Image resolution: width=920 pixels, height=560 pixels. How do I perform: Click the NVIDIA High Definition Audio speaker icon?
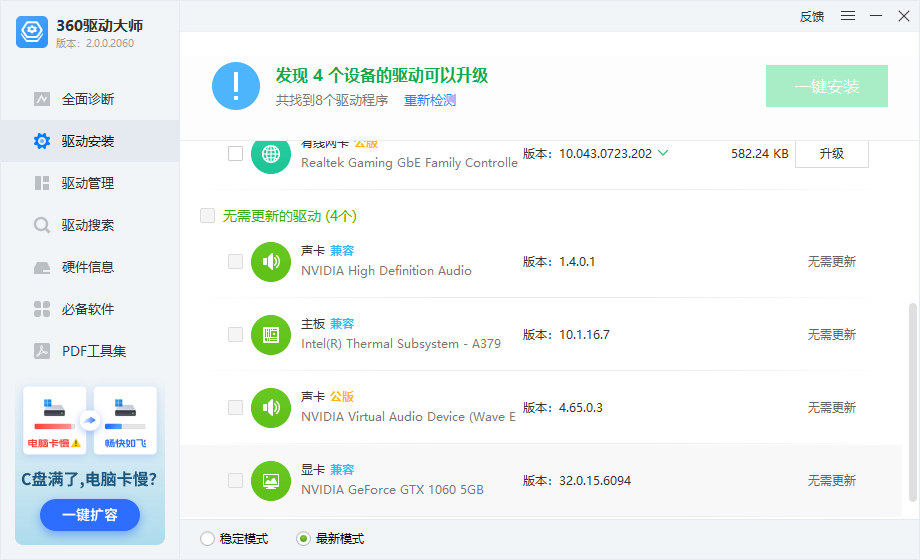click(270, 262)
